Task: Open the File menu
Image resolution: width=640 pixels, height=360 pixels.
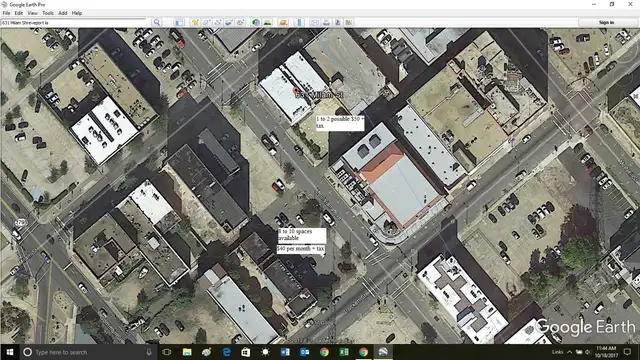Action: tap(6, 13)
